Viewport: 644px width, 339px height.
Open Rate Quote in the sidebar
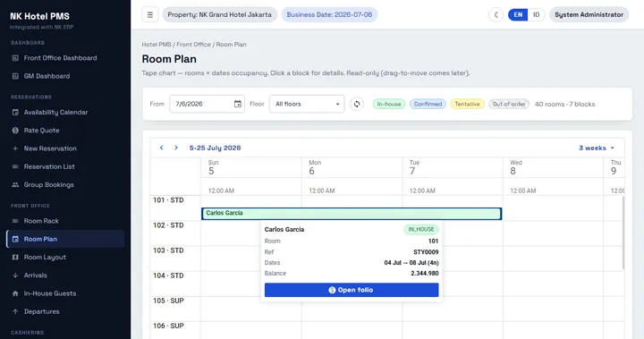tap(65, 131)
